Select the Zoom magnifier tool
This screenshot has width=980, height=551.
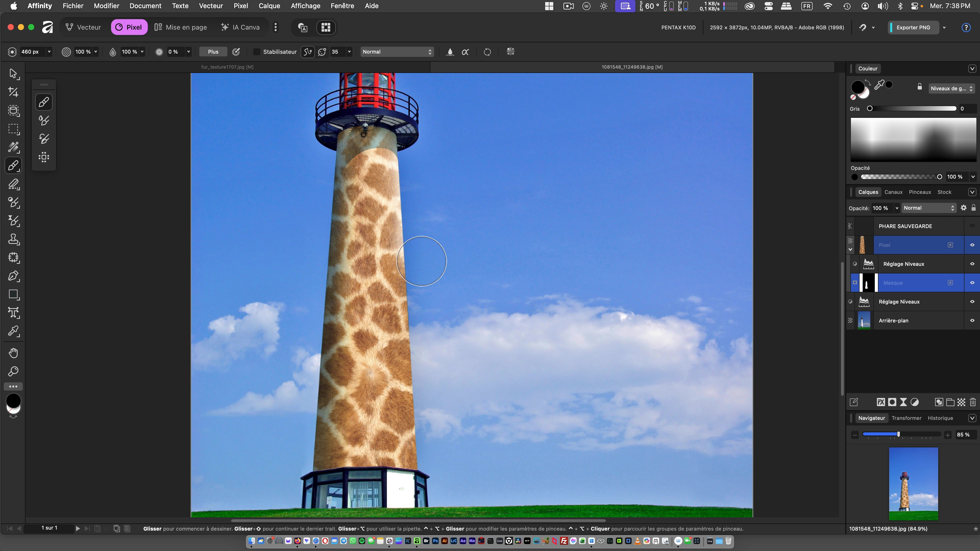pyautogui.click(x=13, y=371)
